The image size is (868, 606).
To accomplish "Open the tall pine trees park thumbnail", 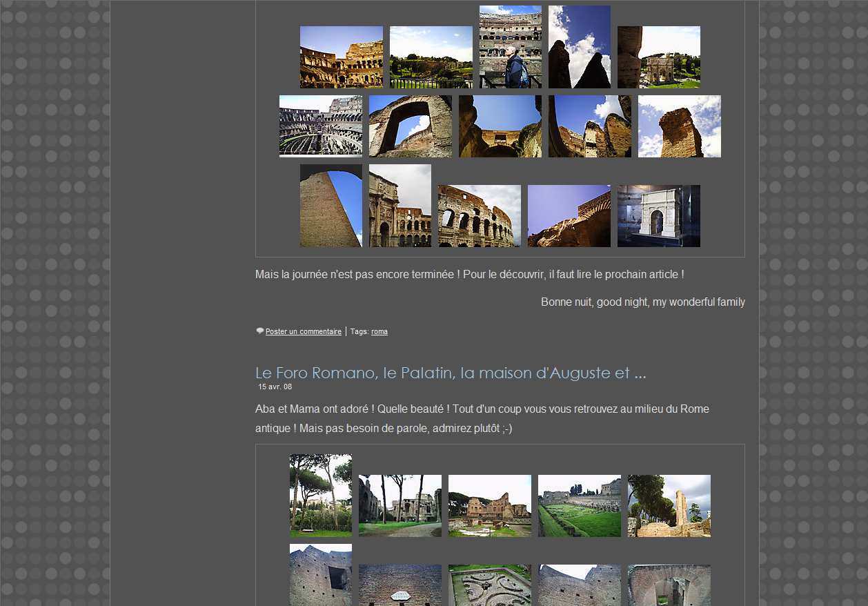I will tap(320, 496).
